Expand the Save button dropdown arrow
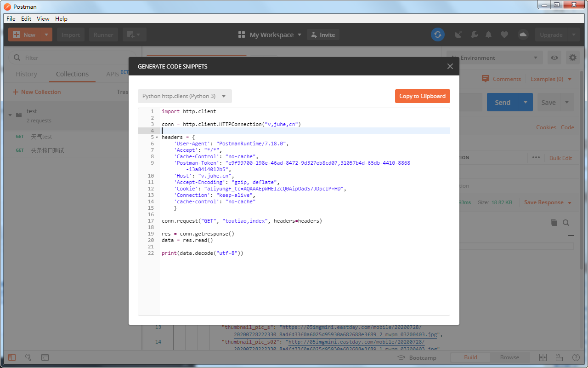The height and width of the screenshot is (368, 588). click(567, 103)
